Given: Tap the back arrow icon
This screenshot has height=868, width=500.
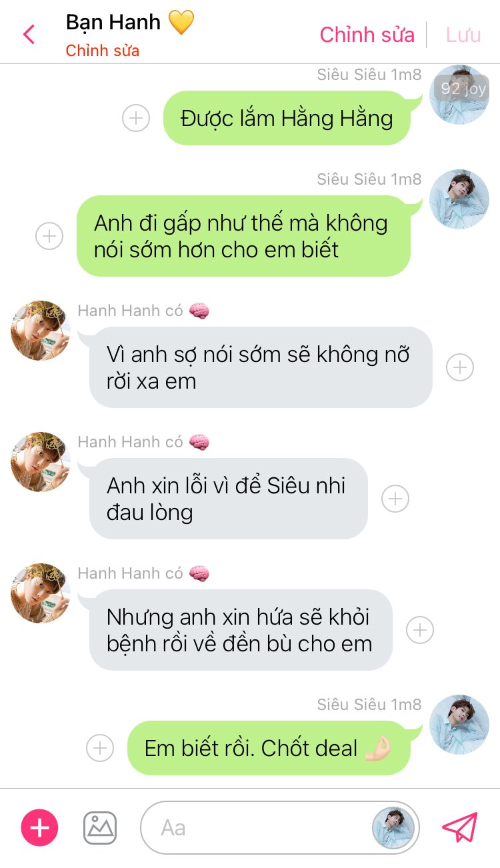Looking at the screenshot, I should point(29,34).
